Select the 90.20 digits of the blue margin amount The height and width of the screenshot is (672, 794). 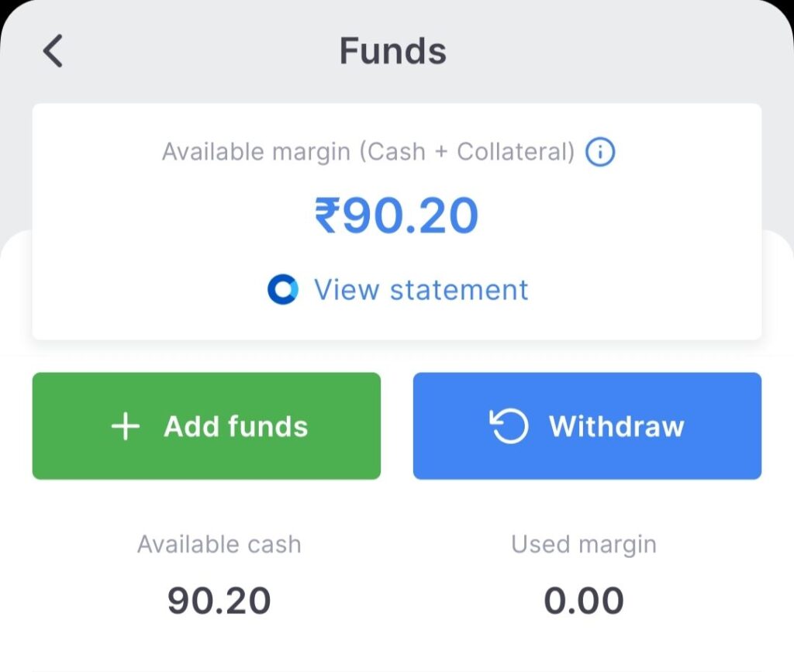(411, 216)
